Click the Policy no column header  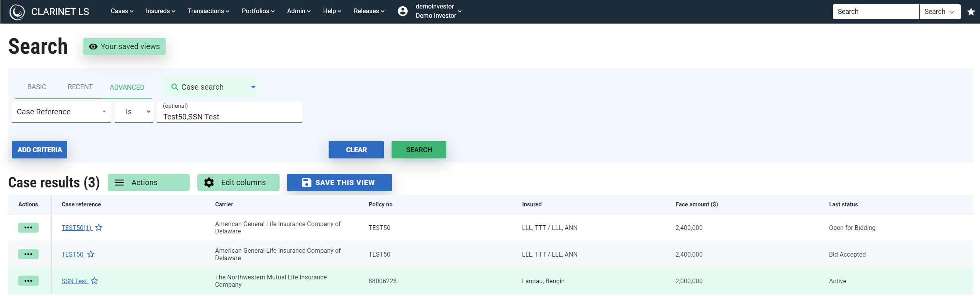tap(380, 204)
